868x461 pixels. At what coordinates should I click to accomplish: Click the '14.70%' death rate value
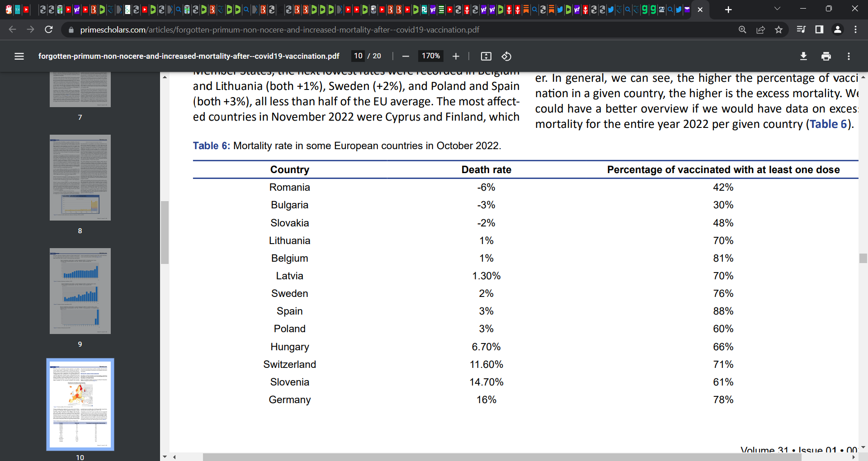point(486,382)
